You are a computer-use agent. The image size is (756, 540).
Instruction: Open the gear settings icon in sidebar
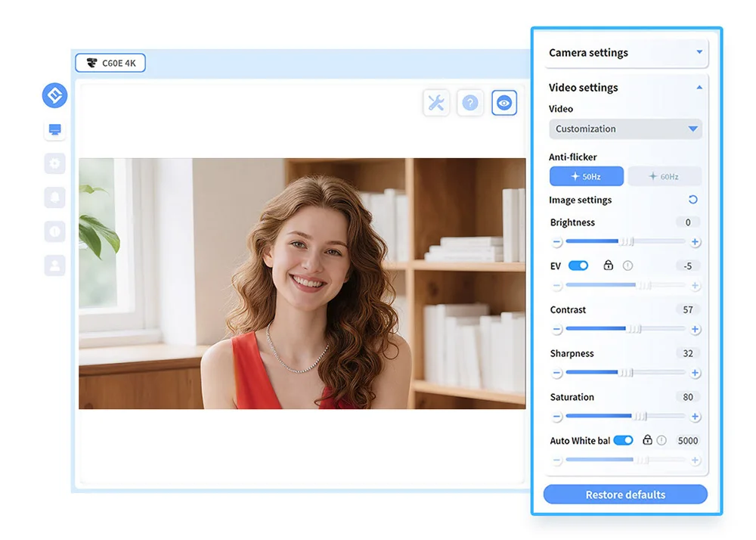pos(55,163)
